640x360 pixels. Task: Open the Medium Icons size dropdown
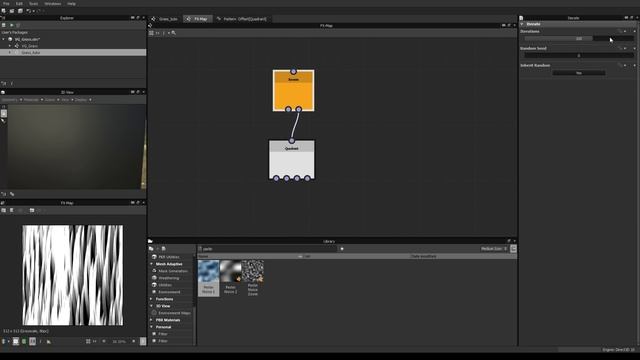494,249
